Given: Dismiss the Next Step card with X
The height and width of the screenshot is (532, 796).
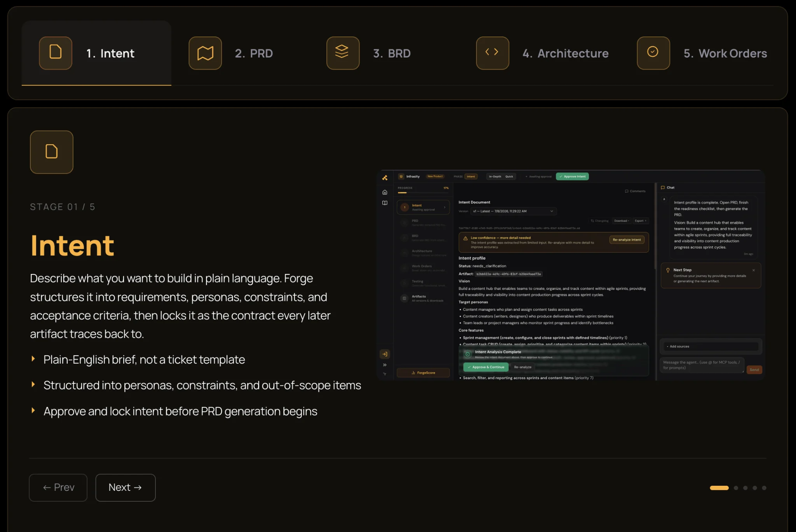Looking at the screenshot, I should click(x=754, y=270).
